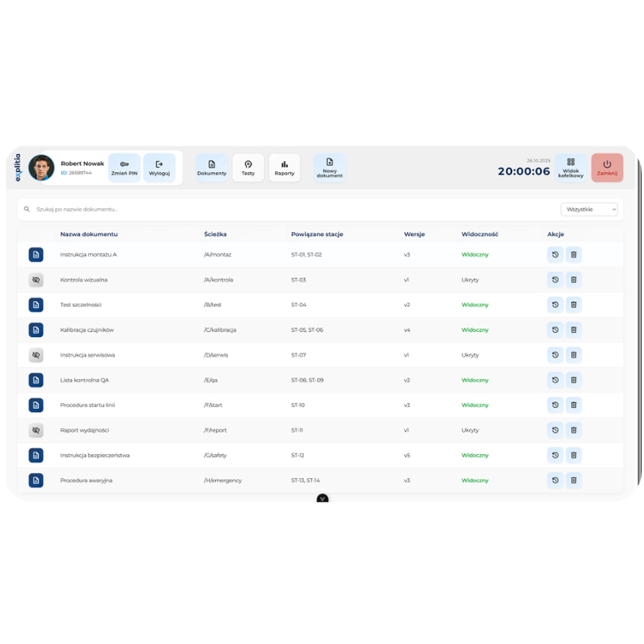Show the hidden Instrukcja serwisowa document
The image size is (644, 644).
tap(36, 355)
